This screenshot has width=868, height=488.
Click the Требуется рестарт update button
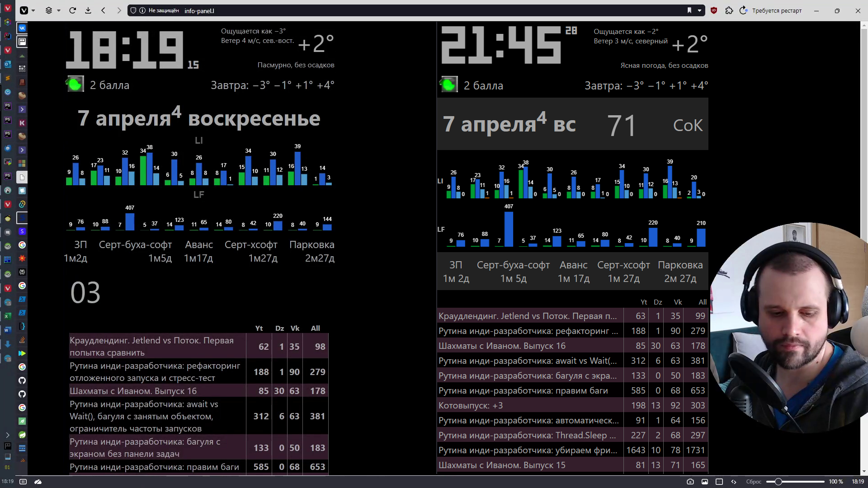point(771,10)
